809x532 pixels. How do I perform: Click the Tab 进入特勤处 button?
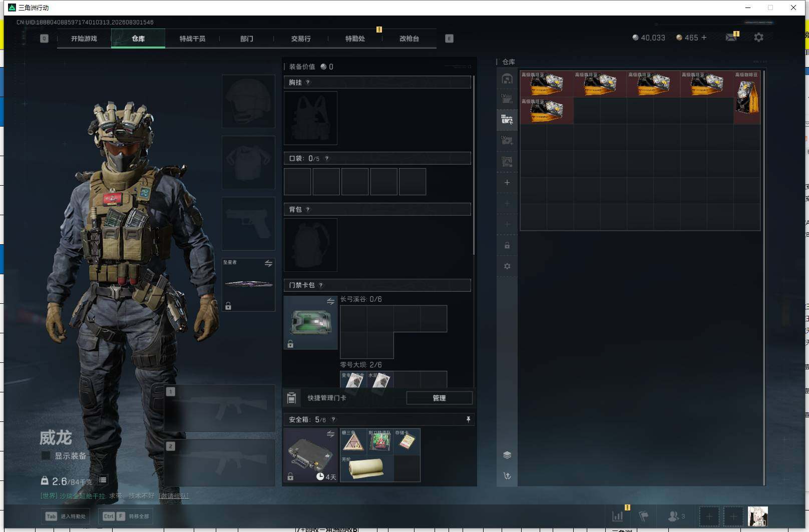66,516
